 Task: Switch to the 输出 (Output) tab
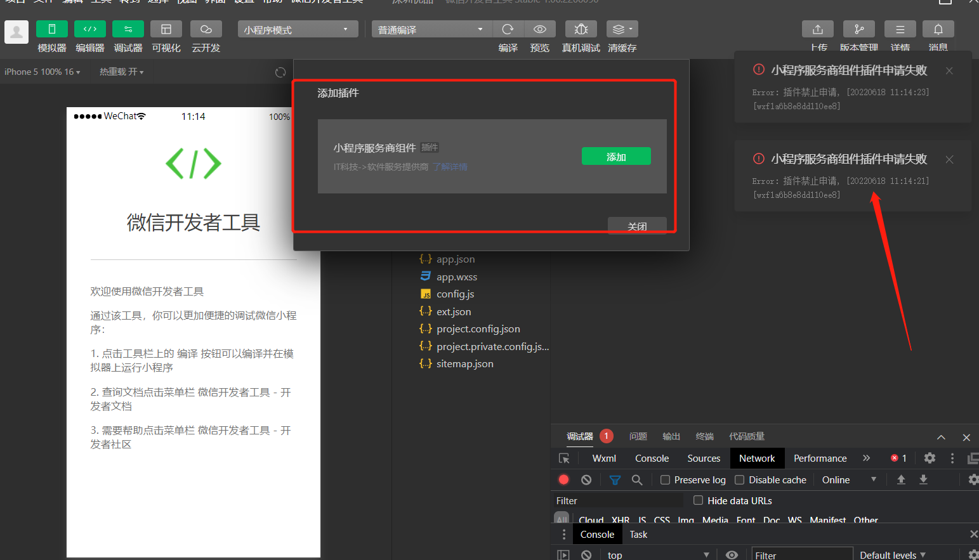(671, 436)
